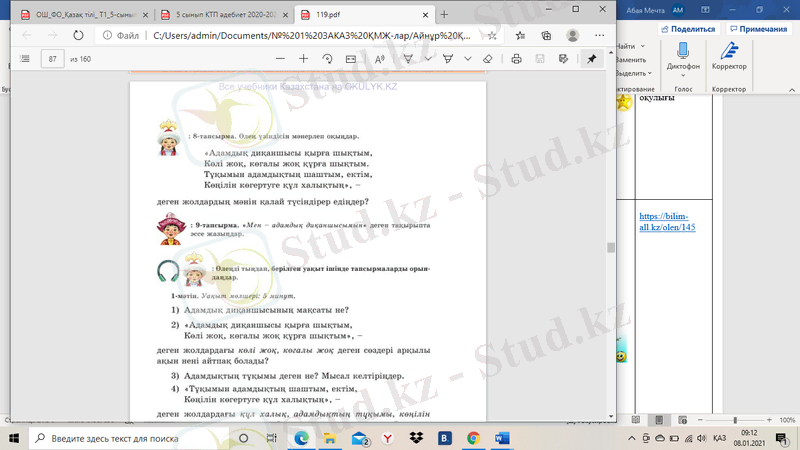800x450 pixels.
Task: Refresh the browser page
Action: 77,34
